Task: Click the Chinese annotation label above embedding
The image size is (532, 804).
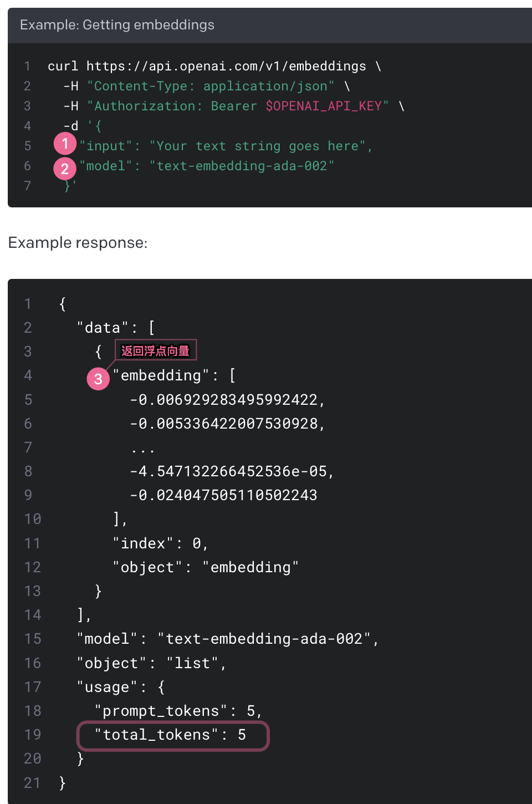Action: (155, 350)
